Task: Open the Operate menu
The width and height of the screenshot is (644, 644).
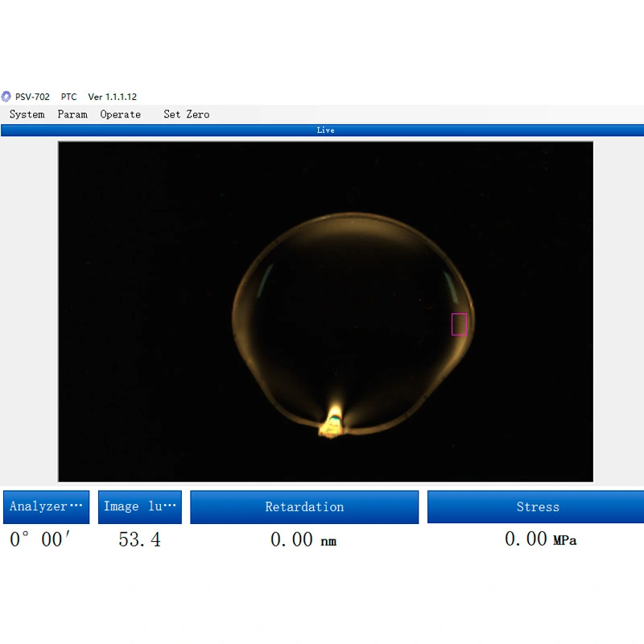Action: [x=120, y=114]
